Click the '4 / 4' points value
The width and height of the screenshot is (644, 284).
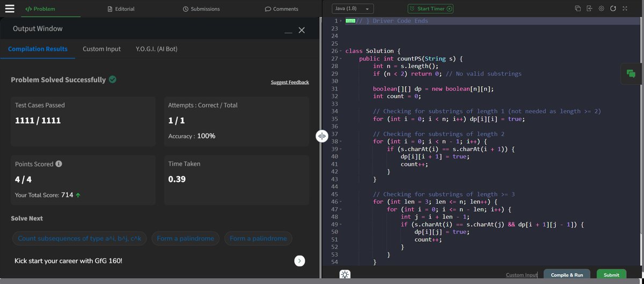pos(23,180)
